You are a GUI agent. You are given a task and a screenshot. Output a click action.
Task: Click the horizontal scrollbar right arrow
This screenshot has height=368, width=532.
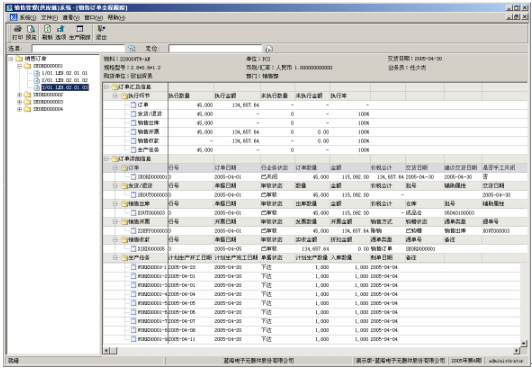517,350
